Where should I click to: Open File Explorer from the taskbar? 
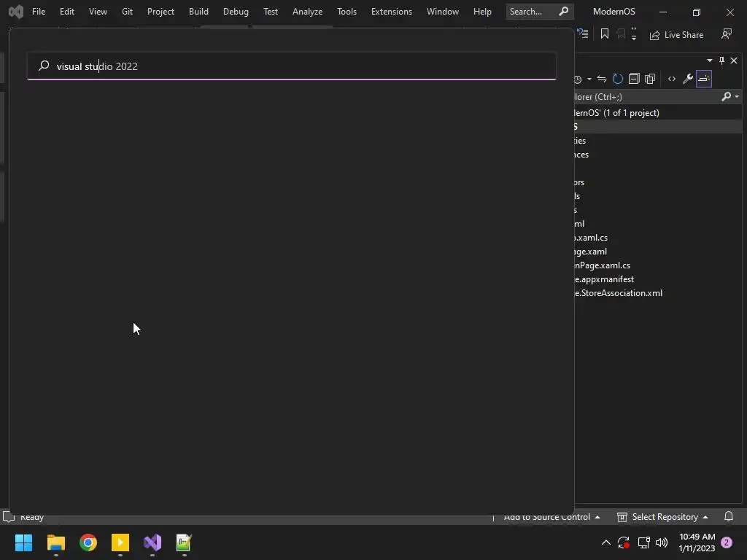[x=55, y=542]
